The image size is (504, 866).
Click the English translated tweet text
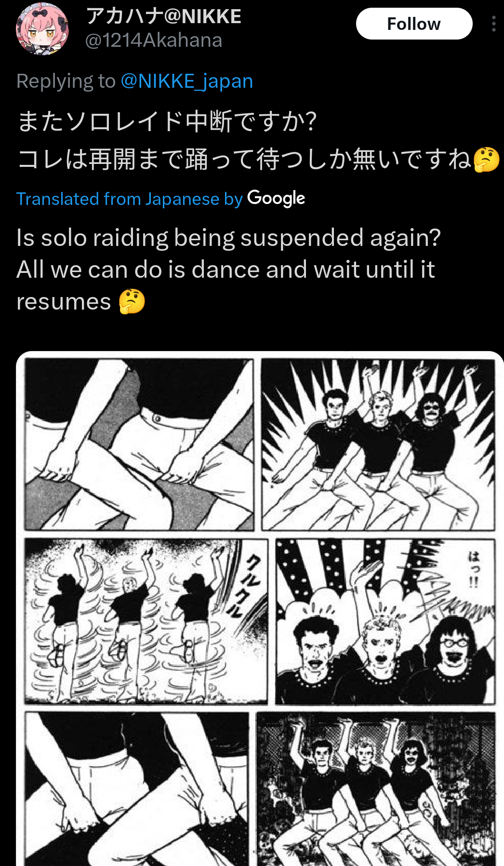click(x=228, y=270)
